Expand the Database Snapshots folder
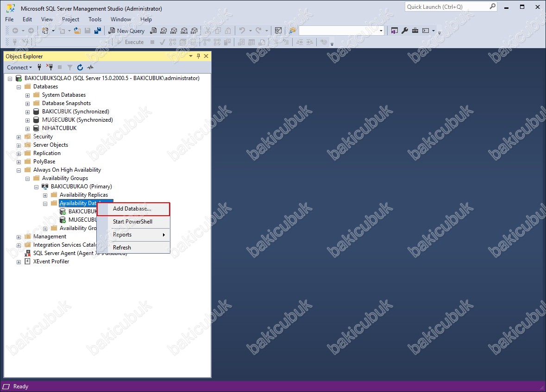 27,104
